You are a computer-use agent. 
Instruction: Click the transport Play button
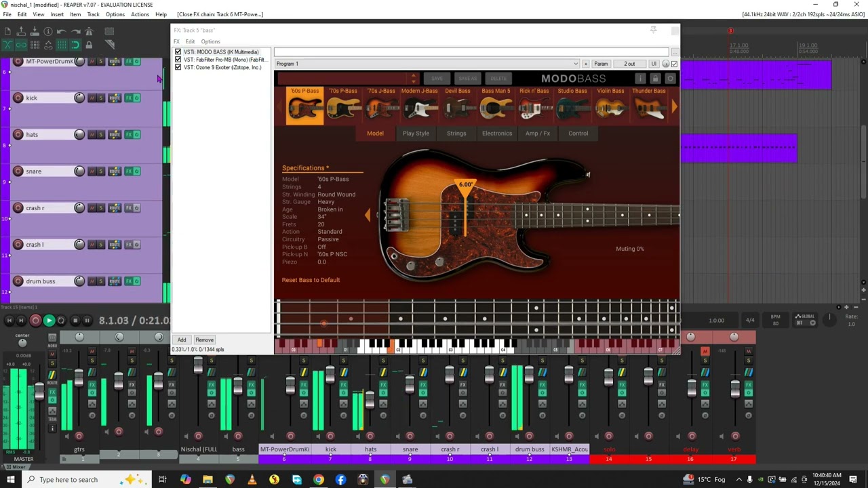click(49, 321)
